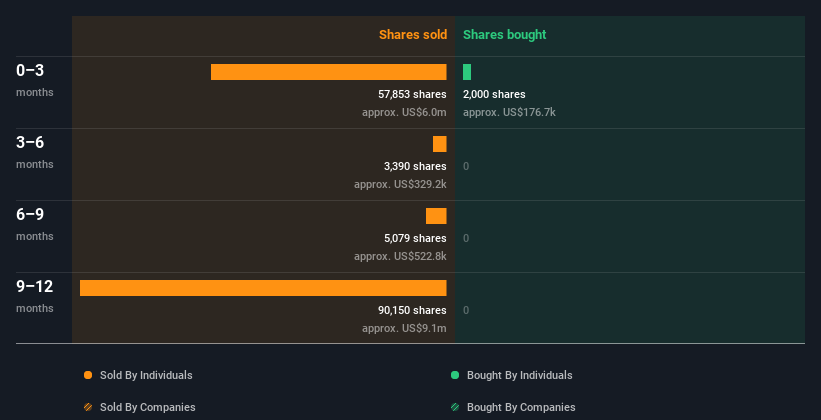Toggle the Bought By Companies legend label

(521, 407)
